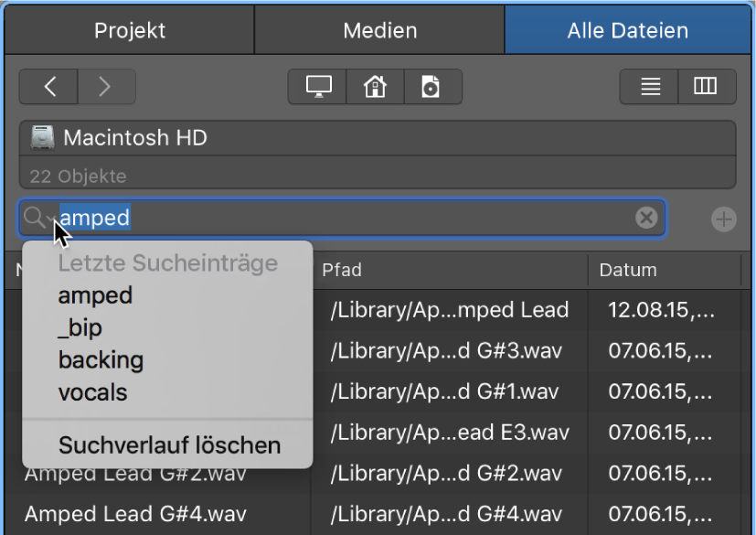
Task: Click the search magnifier icon
Action: 34,219
